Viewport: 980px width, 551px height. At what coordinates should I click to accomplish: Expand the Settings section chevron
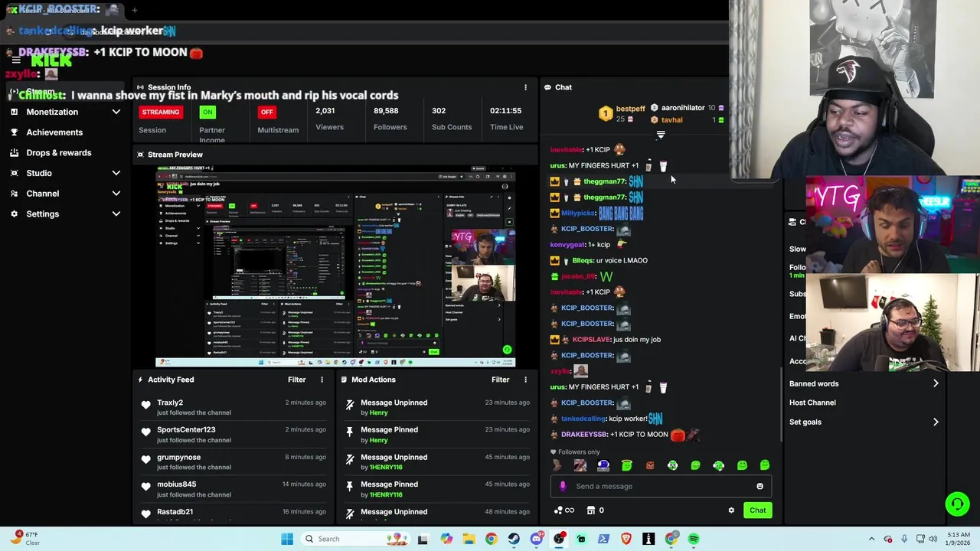(x=116, y=214)
